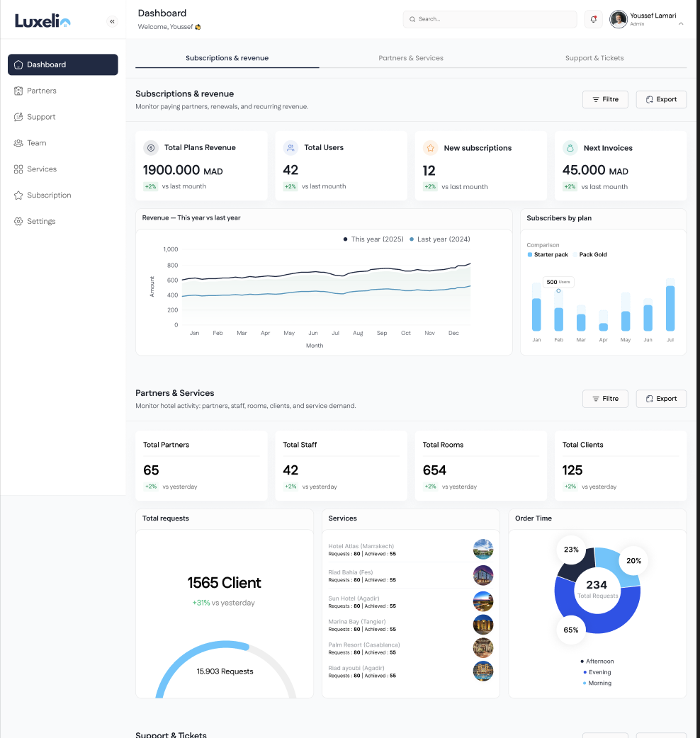The image size is (700, 738).
Task: Click the Hotel Atlas (Marrakech) thumbnail
Action: 482,549
